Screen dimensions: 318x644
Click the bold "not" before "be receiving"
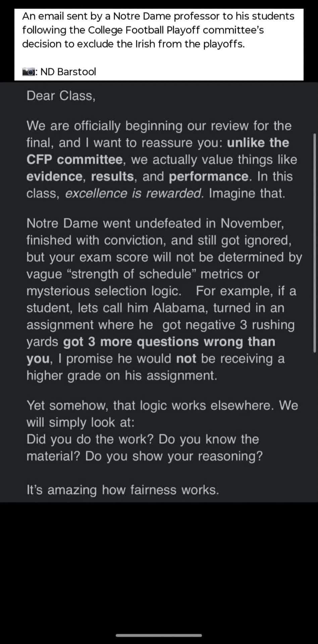pos(186,359)
